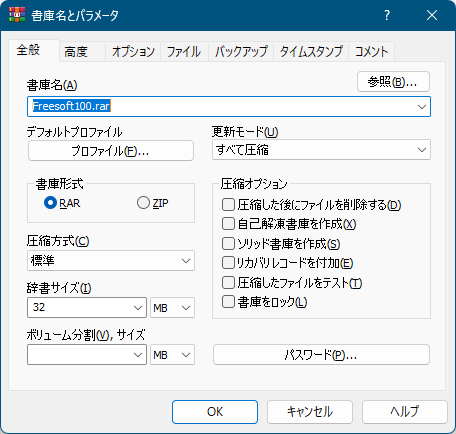Click the 参照(B)... browse button
Image resolution: width=456 pixels, height=434 pixels.
pyautogui.click(x=393, y=81)
